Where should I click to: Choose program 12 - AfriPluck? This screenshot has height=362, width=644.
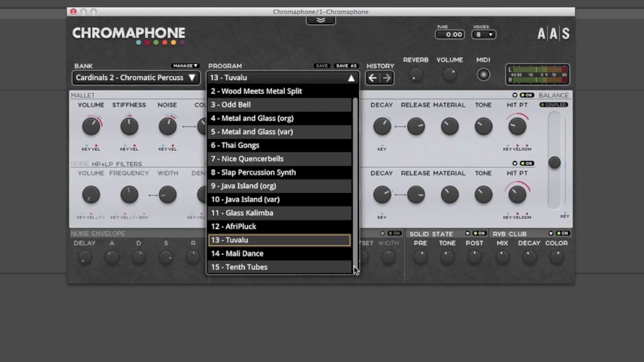click(280, 227)
